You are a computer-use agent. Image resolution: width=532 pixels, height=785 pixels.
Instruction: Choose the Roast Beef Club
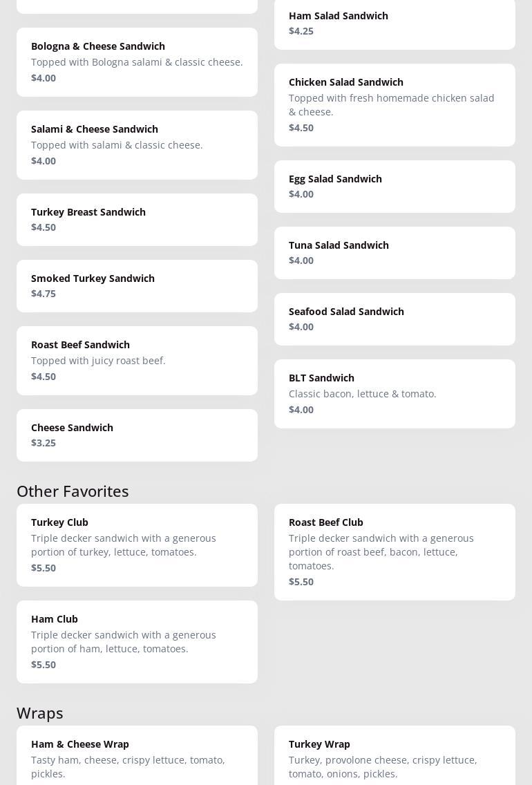(394, 552)
